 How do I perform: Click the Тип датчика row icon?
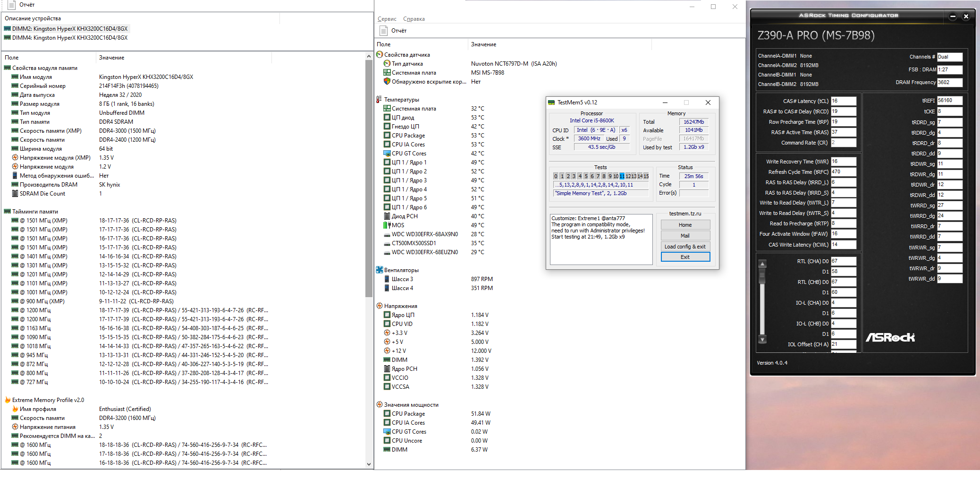pyautogui.click(x=387, y=64)
